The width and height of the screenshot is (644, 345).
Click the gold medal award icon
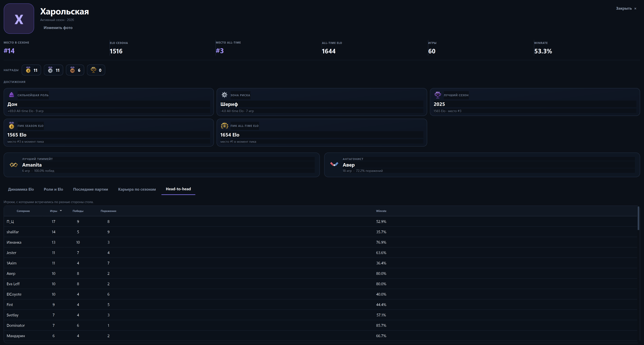point(28,70)
